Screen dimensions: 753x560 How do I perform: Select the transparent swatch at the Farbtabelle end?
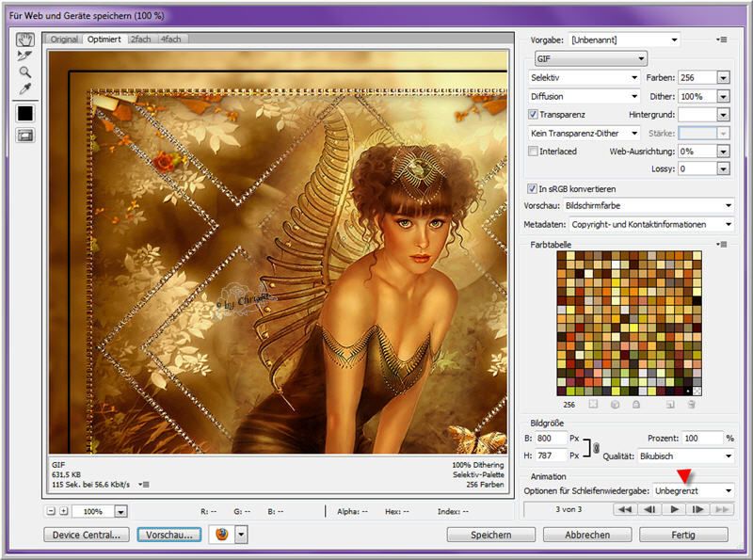point(697,391)
